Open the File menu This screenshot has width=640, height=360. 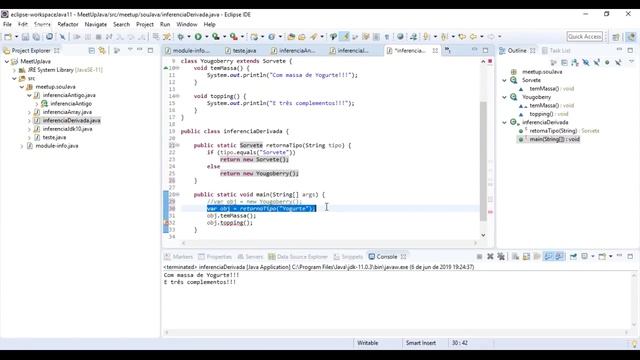coord(7,24)
